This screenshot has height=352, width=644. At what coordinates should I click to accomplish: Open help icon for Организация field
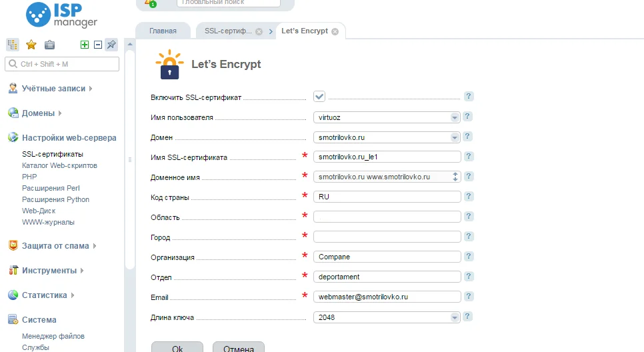click(x=469, y=256)
